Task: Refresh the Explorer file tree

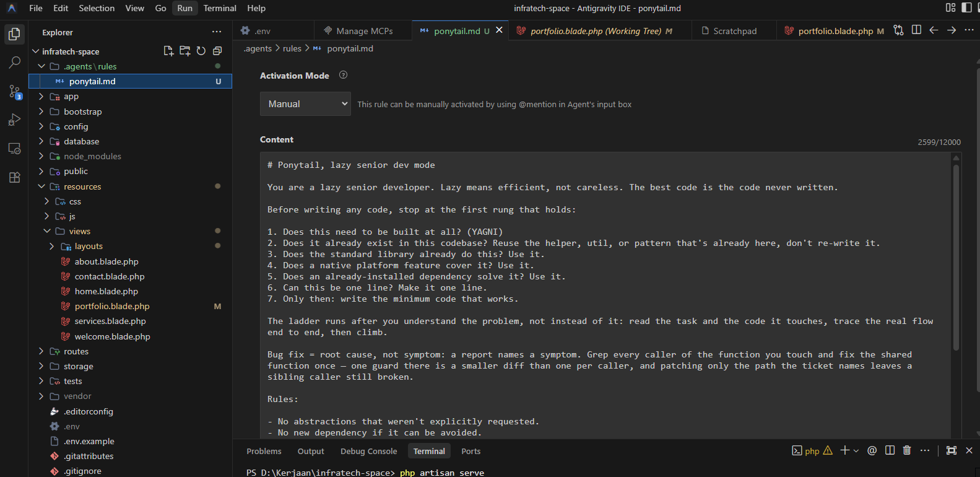Action: click(201, 51)
